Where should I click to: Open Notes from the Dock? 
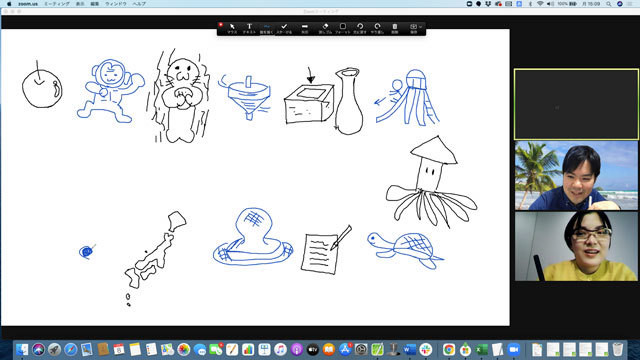[135, 349]
